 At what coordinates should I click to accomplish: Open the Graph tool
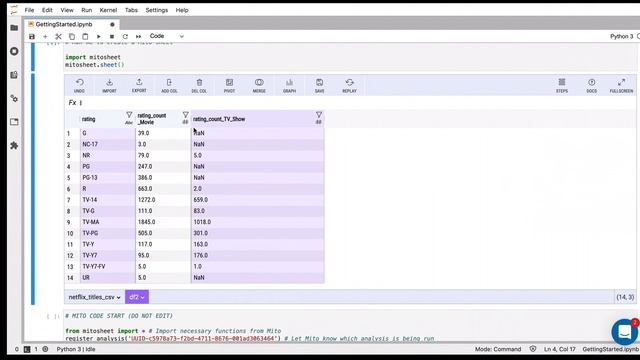(289, 86)
